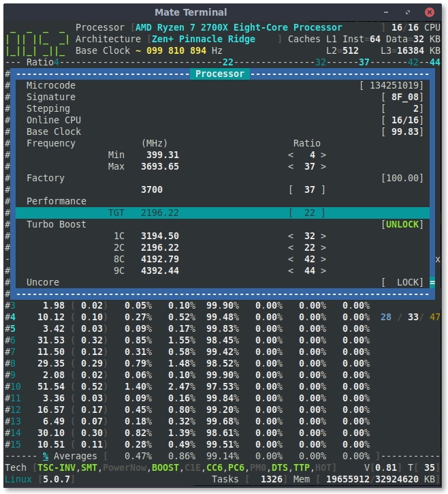Click the ratio marker 37 on the ruler

(x=364, y=63)
